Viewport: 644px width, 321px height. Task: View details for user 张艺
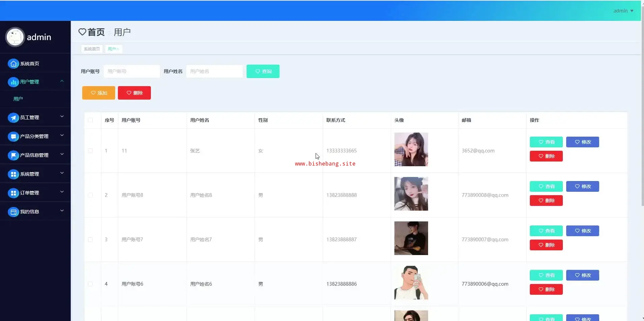point(546,142)
